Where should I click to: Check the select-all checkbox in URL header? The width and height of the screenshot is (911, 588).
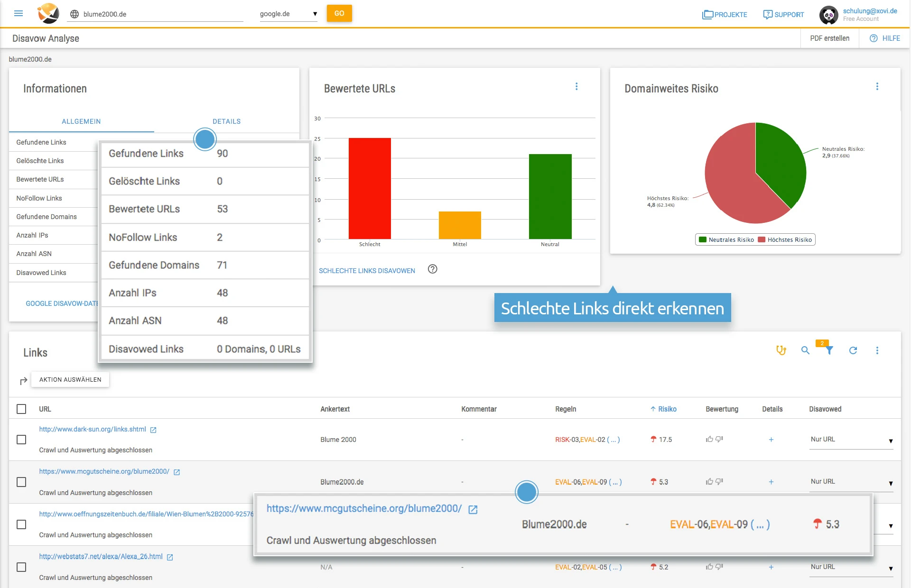coord(21,409)
